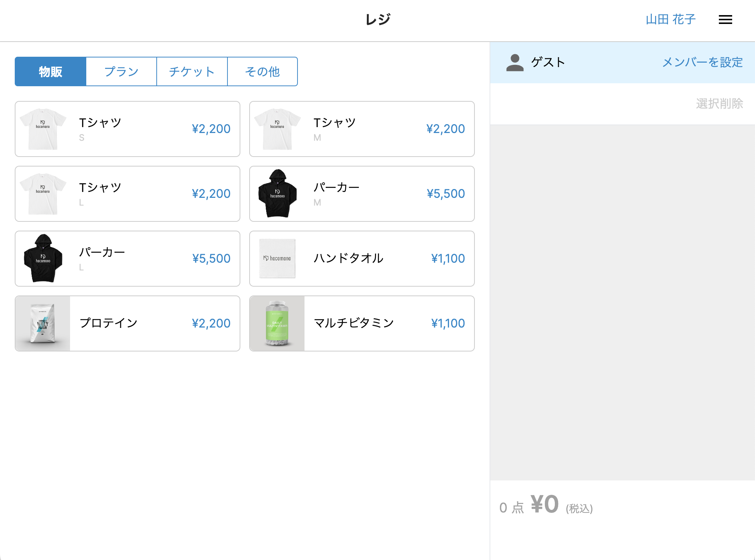
Task: Tap the Tシャツ S product thumbnail
Action: point(43,129)
